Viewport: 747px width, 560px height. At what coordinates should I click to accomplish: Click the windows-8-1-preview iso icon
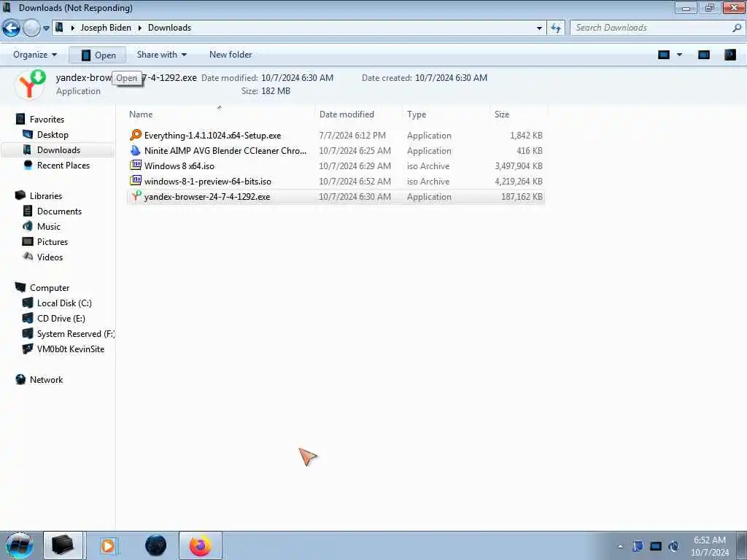tap(136, 181)
